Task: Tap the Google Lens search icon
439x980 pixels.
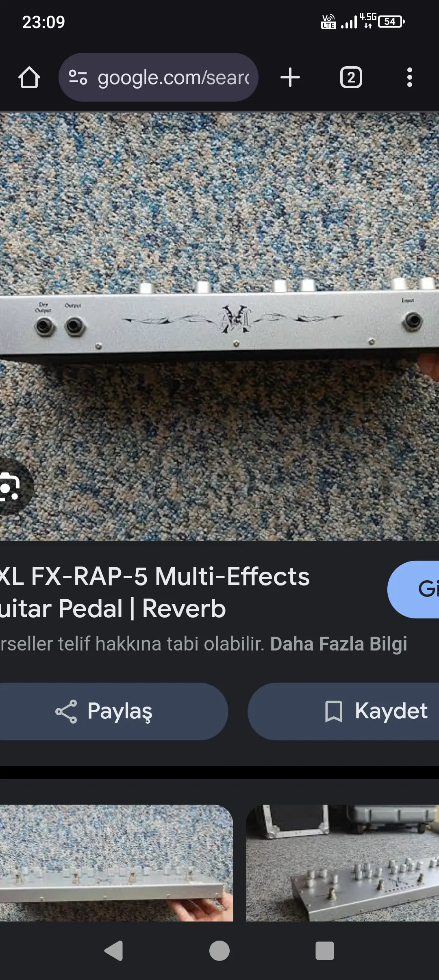Action: (10, 486)
